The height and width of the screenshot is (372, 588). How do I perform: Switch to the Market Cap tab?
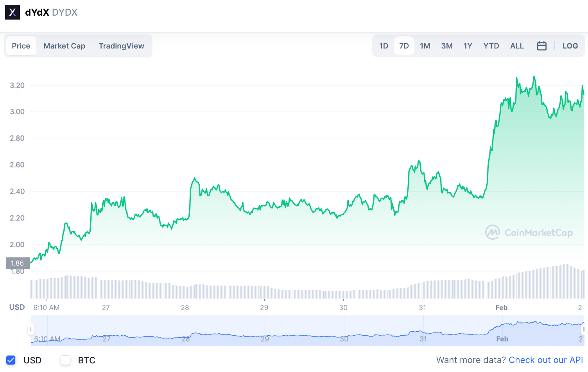[65, 46]
